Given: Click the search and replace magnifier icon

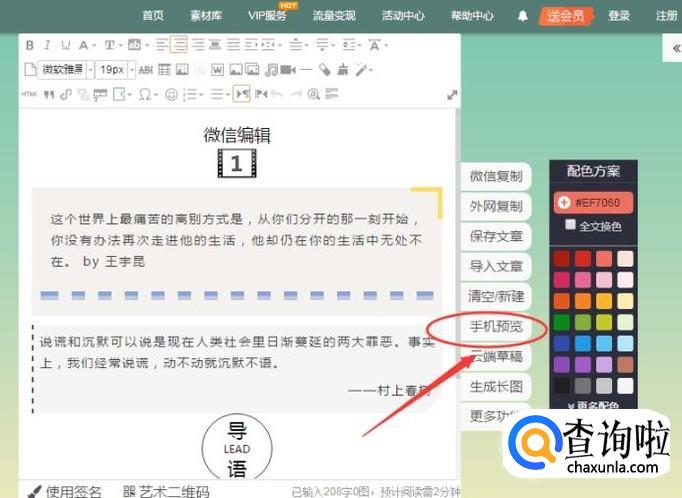Looking at the screenshot, I should click(314, 94).
